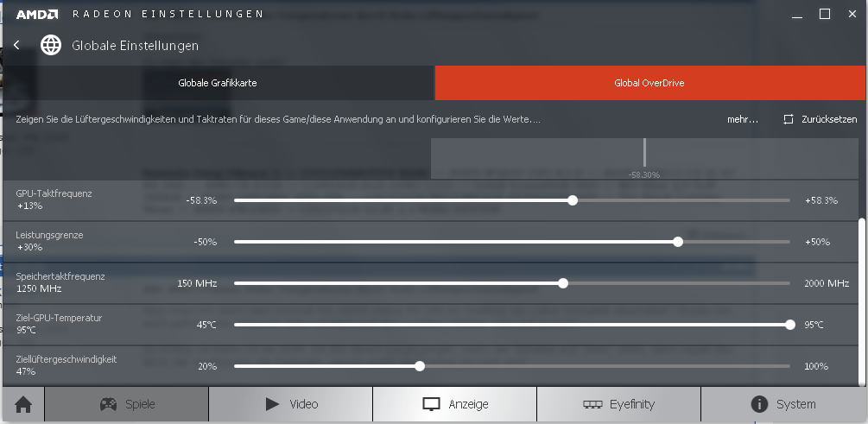
Task: Click the Globale Einstellungen heading
Action: coord(135,46)
